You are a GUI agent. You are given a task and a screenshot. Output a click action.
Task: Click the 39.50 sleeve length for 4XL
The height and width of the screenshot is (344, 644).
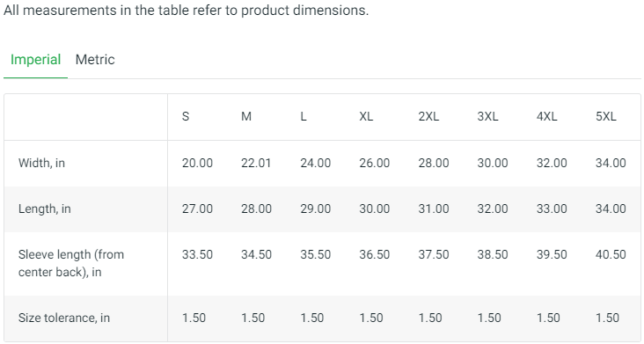[x=552, y=254]
